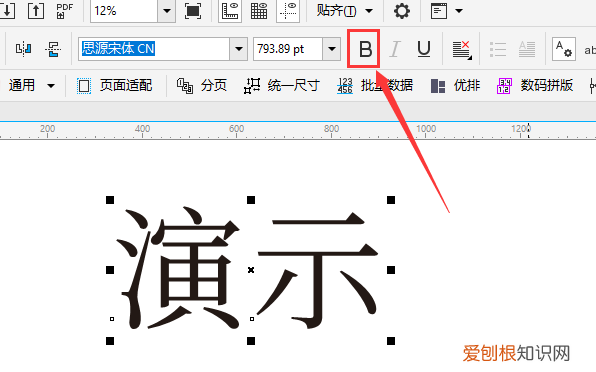This screenshot has height=372, width=596.
Task: Select the 演 character on canvas
Action: click(178, 268)
